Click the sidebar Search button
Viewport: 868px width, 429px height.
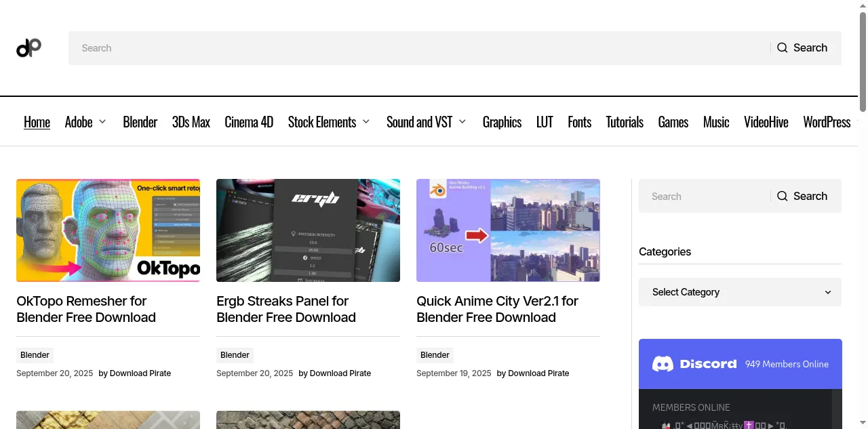(x=802, y=197)
